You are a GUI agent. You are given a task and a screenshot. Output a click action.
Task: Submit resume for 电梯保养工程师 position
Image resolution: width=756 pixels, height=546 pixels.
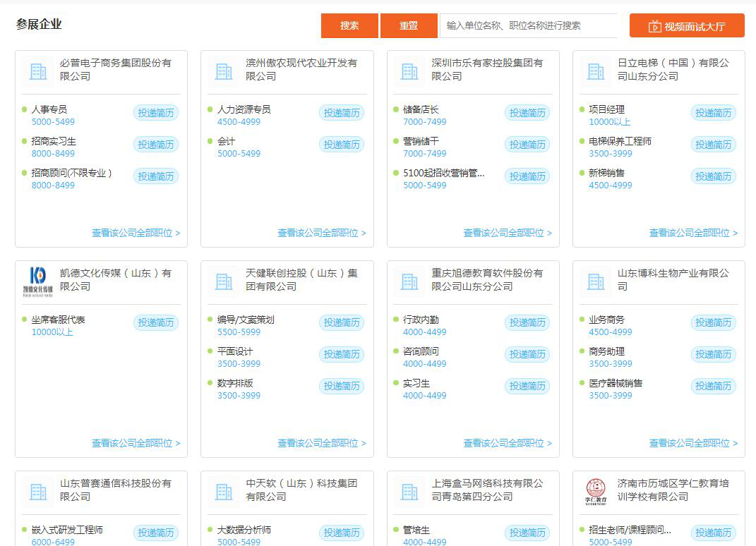713,145
